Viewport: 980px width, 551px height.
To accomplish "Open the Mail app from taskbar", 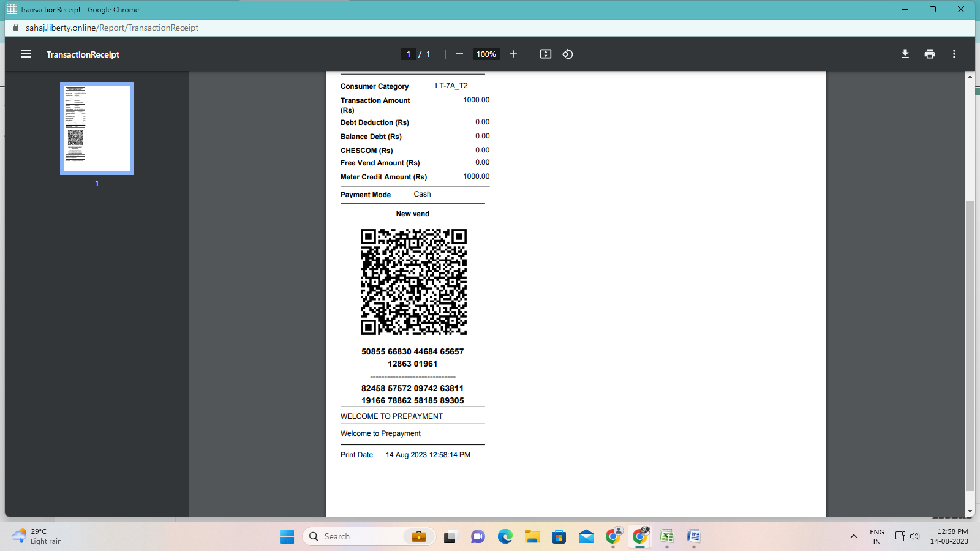I will tap(586, 536).
